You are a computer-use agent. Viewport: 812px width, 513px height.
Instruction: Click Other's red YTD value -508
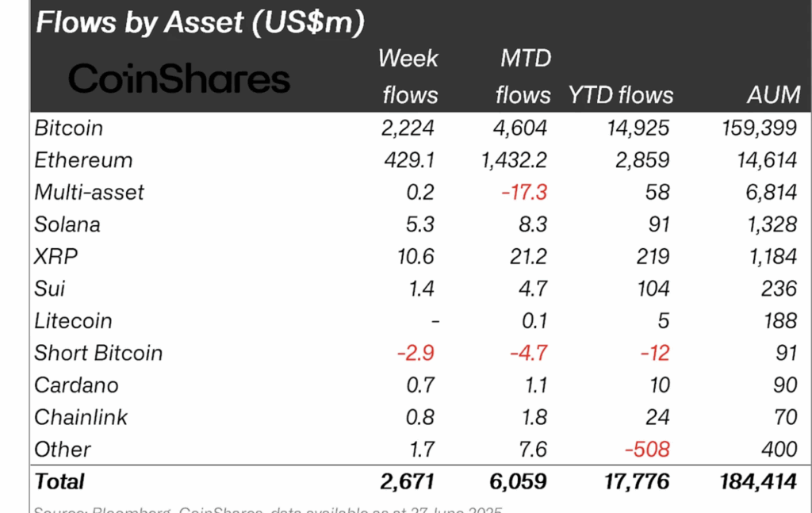tap(647, 450)
